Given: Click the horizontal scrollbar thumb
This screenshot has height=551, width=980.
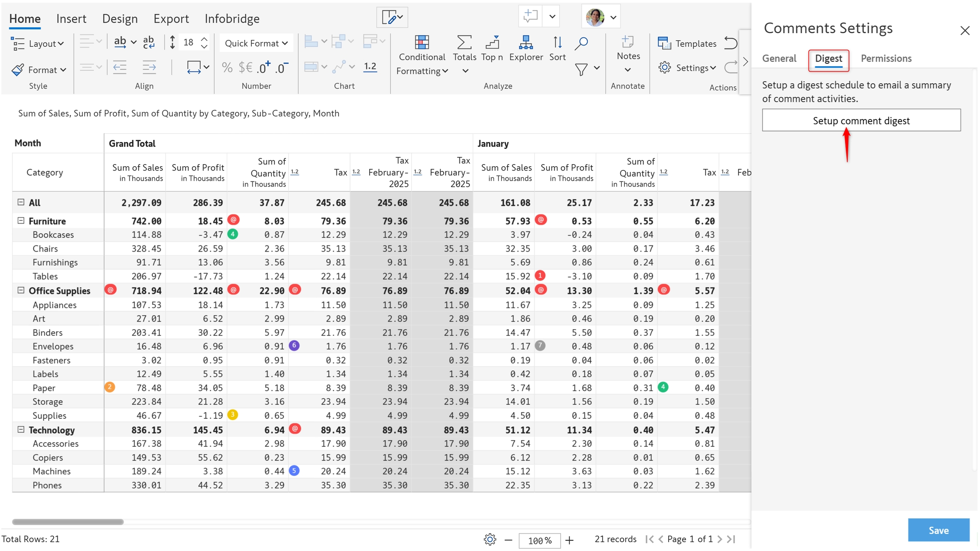Looking at the screenshot, I should [x=68, y=522].
